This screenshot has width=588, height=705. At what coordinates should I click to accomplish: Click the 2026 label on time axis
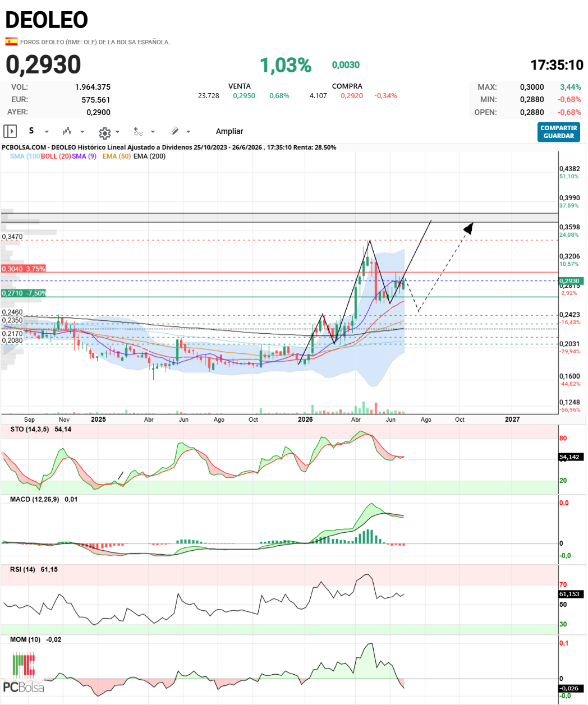click(x=305, y=419)
